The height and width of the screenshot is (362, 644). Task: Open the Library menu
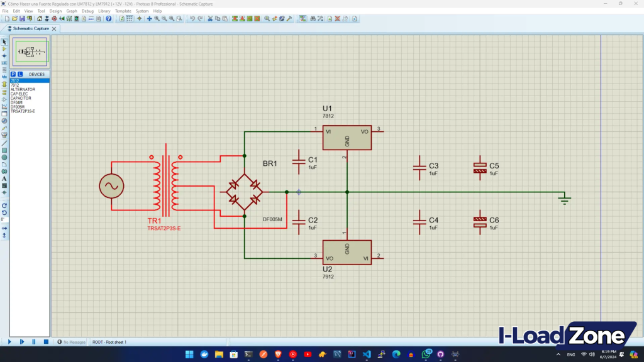(104, 11)
